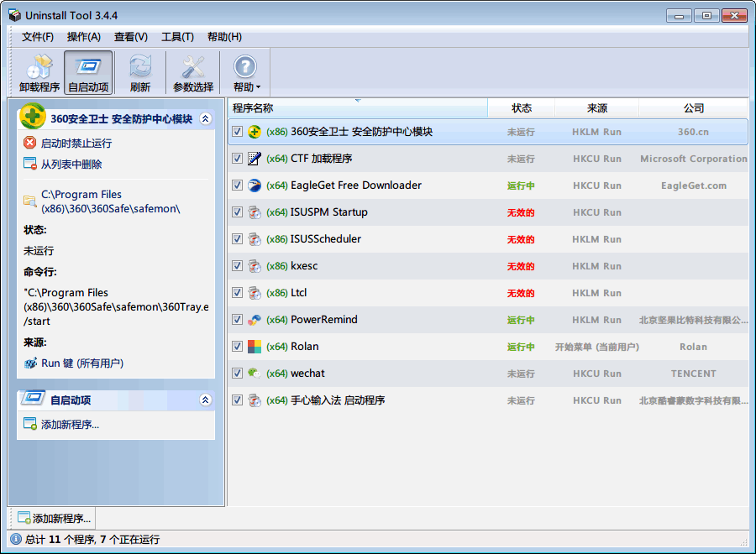Click the ISUSPM Startup row icon
The width and height of the screenshot is (756, 554).
coord(255,212)
